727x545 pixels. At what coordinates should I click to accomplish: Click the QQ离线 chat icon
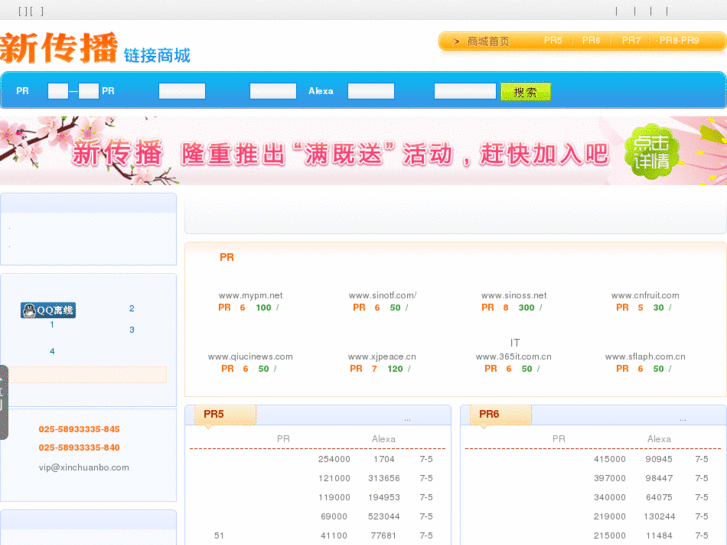[x=48, y=310]
